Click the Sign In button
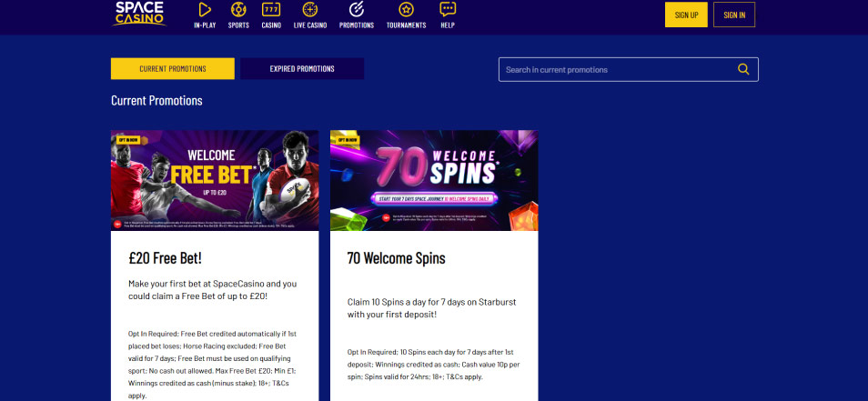The image size is (868, 401). click(734, 15)
